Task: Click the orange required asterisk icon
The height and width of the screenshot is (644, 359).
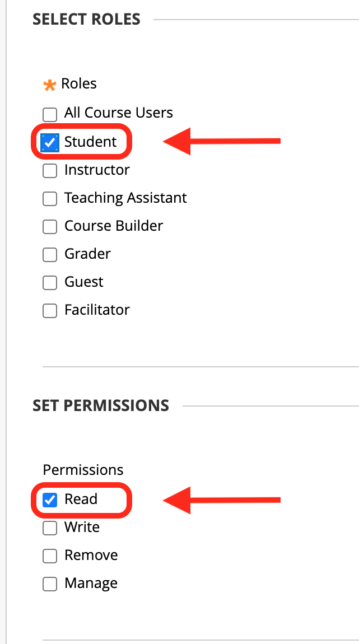Action: [50, 85]
